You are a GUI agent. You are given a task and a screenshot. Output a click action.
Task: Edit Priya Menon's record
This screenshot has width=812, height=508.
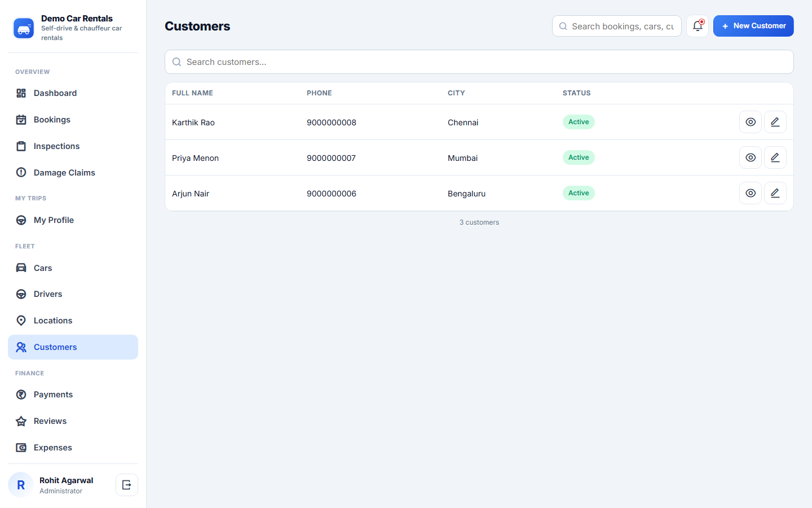click(775, 157)
